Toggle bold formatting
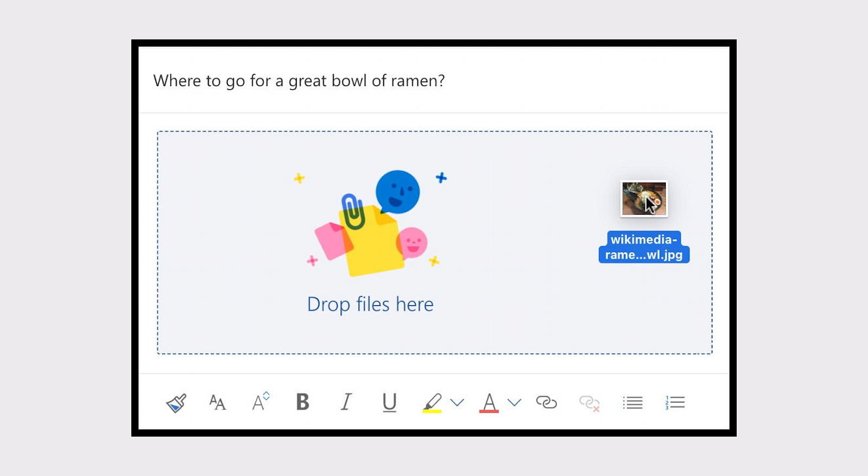868x476 pixels. tap(302, 402)
